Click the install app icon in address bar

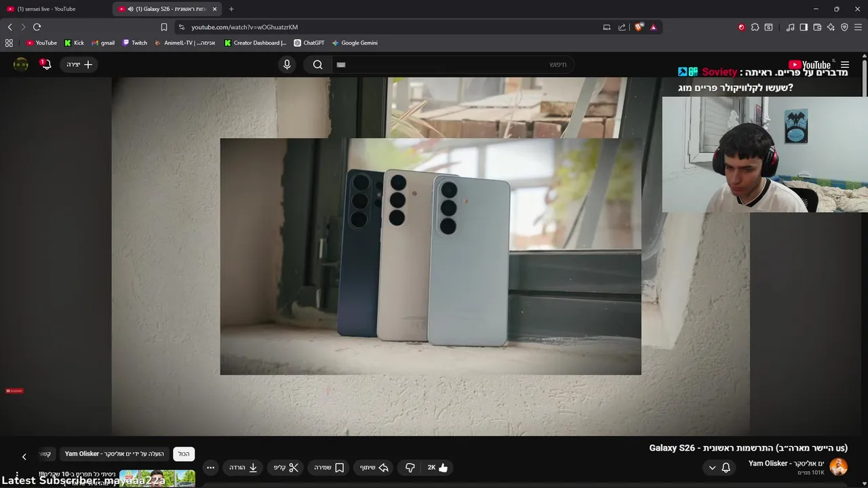point(606,27)
